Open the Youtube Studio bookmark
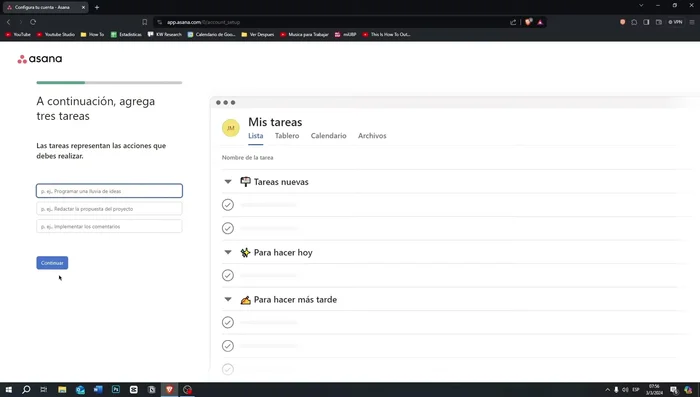 click(56, 34)
